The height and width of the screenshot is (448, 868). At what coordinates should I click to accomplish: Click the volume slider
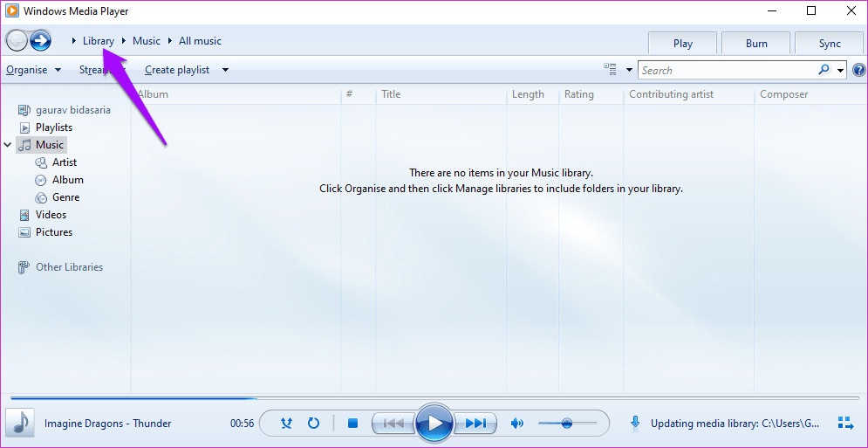(567, 423)
